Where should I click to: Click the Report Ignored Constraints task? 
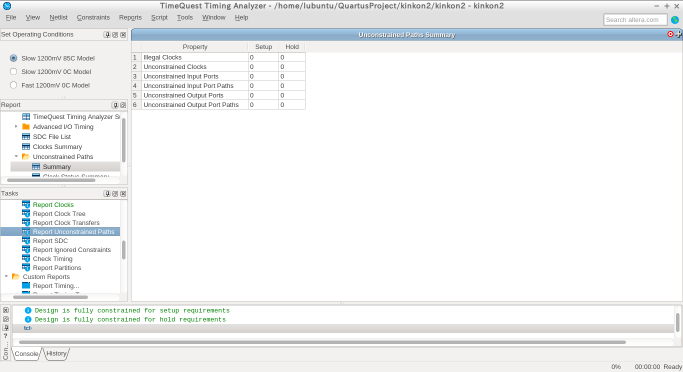click(x=72, y=250)
